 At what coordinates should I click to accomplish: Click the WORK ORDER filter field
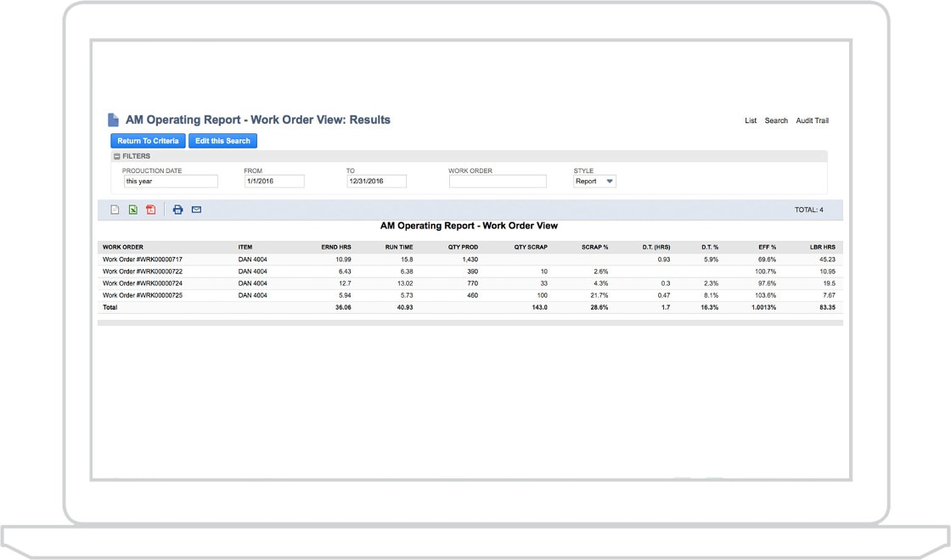click(x=498, y=181)
